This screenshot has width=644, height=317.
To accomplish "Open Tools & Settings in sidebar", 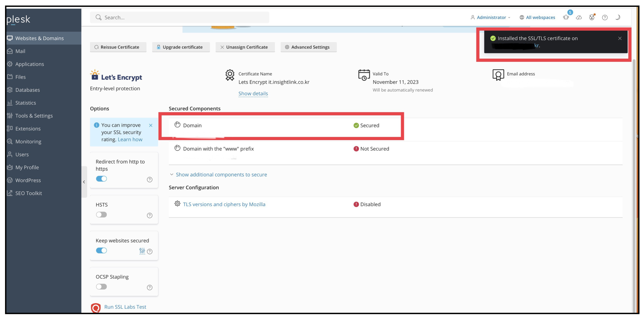I will pos(34,115).
